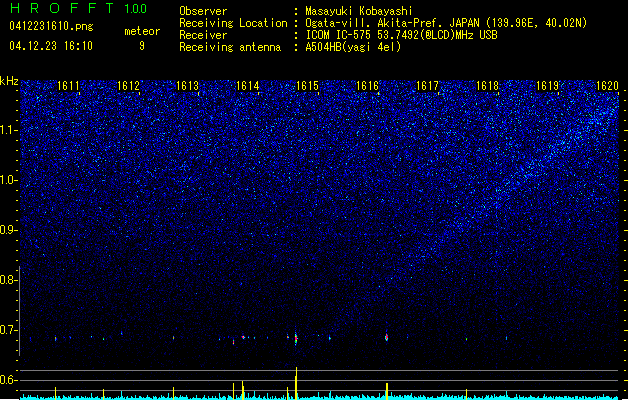
Task: Click the meteor count value 9
Action: [142, 46]
